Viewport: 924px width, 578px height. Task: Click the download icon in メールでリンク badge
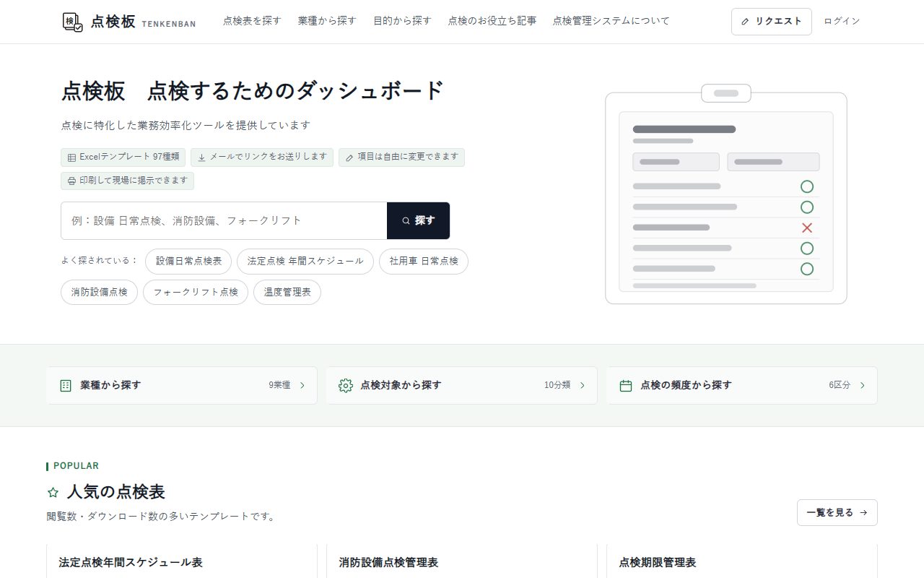pyautogui.click(x=201, y=157)
